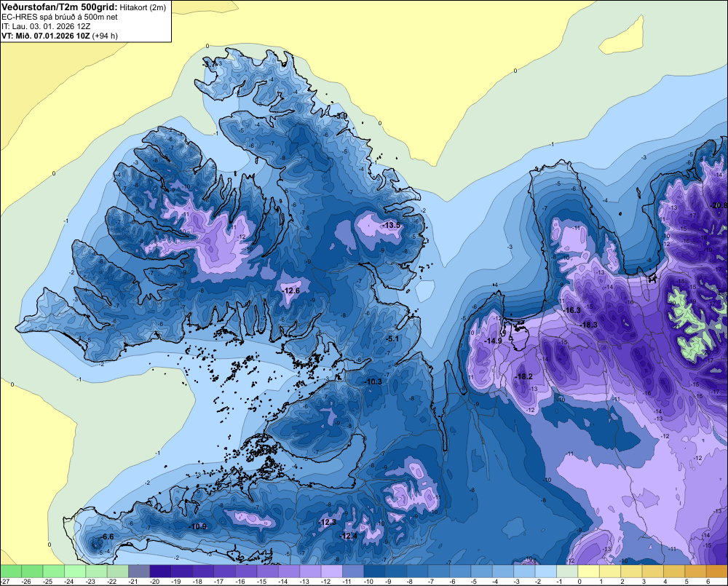Click the -3.9 temperature value on the northern coast
This screenshot has height=586, width=728.
pos(341,116)
